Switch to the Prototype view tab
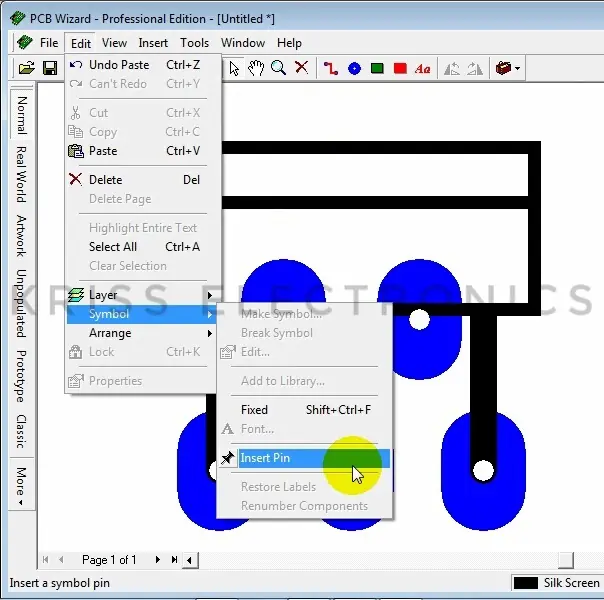This screenshot has width=604, height=600. pos(22,376)
